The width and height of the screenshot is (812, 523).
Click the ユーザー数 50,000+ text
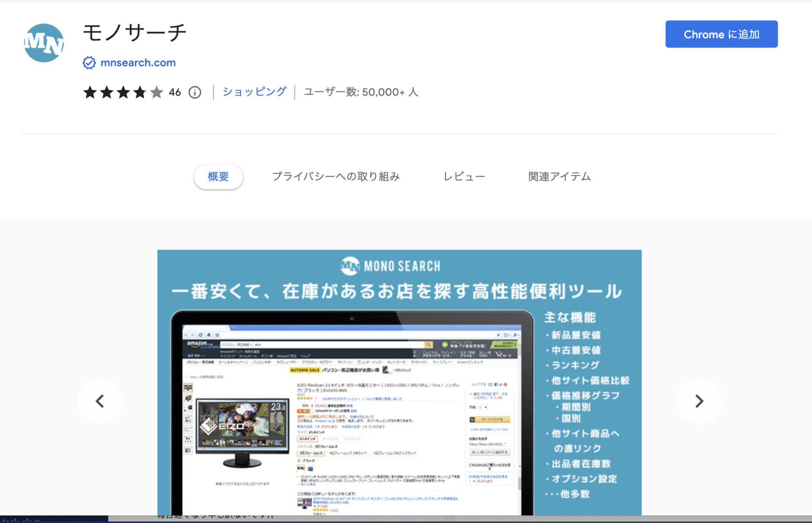[361, 92]
